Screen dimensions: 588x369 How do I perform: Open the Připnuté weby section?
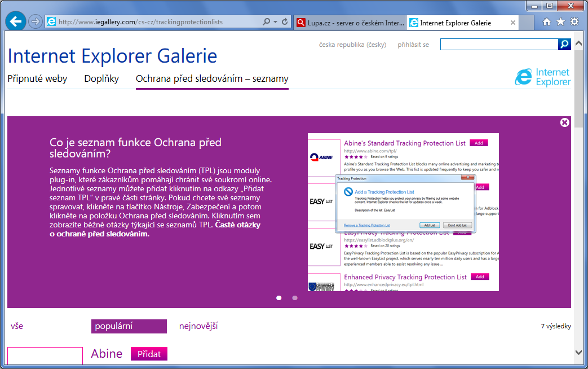coord(38,79)
